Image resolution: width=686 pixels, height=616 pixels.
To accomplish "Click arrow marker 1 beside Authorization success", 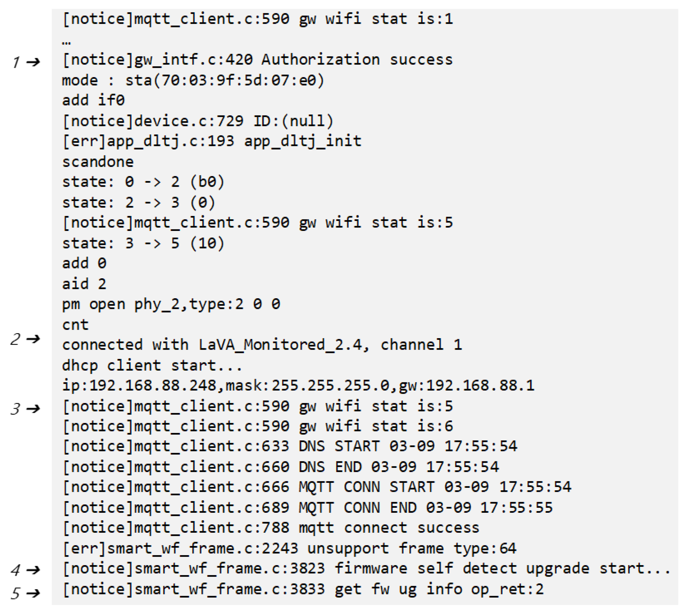I will pos(33,62).
